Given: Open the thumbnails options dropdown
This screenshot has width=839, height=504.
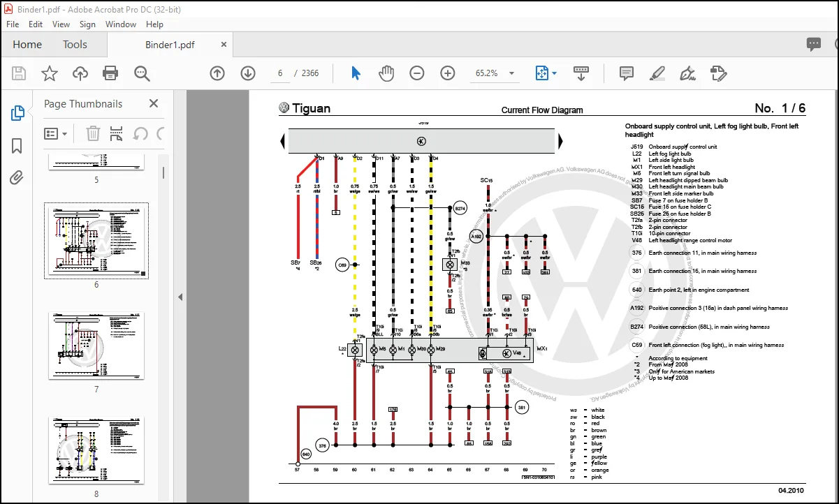Looking at the screenshot, I should pyautogui.click(x=56, y=133).
